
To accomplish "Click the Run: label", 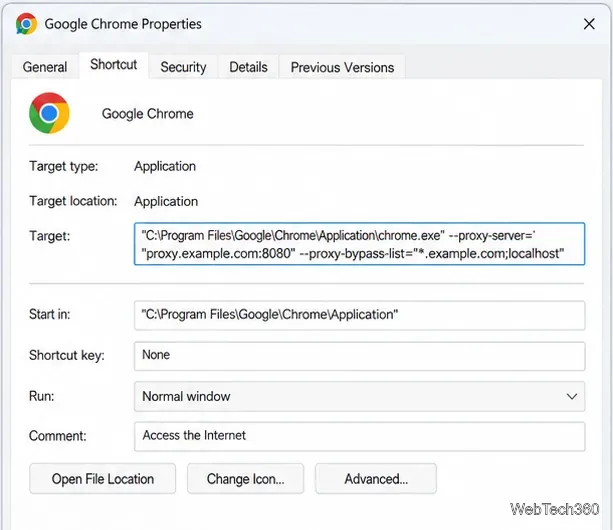I will click(41, 396).
